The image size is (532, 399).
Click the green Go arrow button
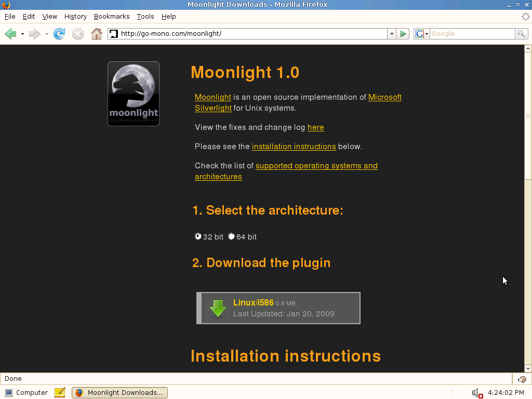click(x=403, y=34)
